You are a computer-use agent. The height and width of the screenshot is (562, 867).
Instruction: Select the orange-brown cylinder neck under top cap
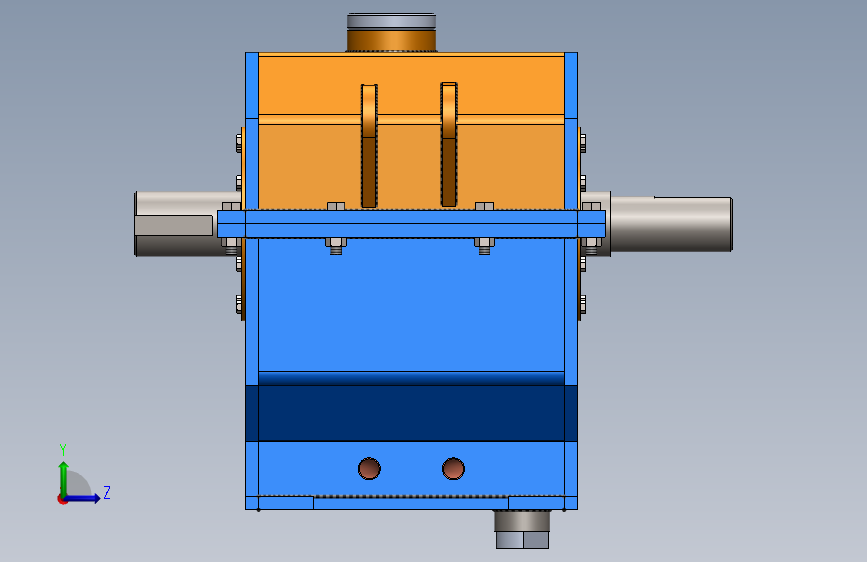click(x=391, y=41)
